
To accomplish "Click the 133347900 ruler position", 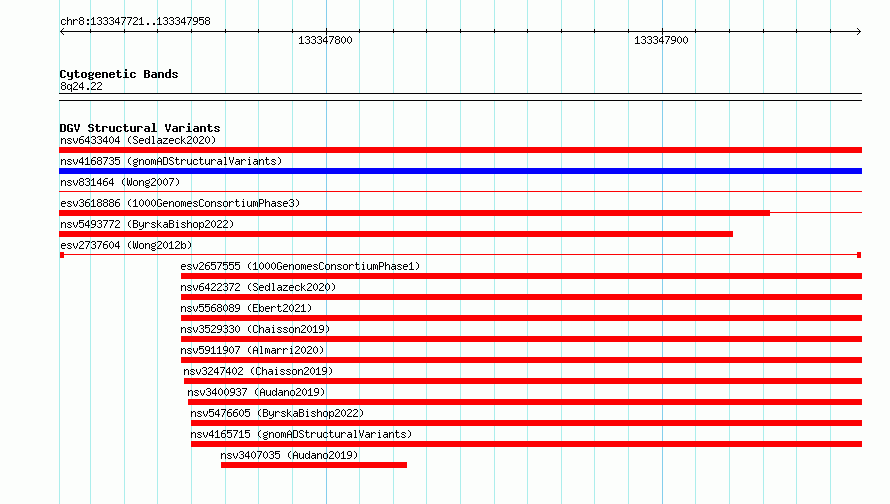I will click(661, 40).
